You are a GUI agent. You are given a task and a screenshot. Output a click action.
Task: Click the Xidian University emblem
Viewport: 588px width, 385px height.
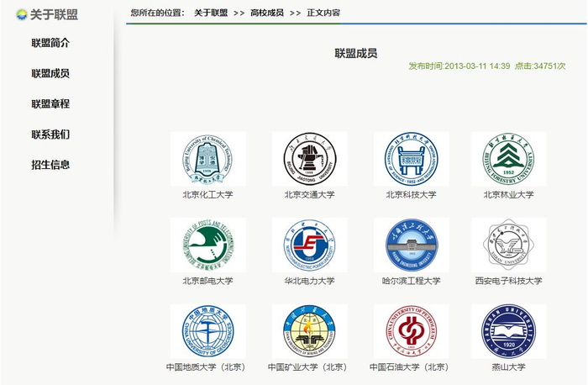[x=508, y=245]
